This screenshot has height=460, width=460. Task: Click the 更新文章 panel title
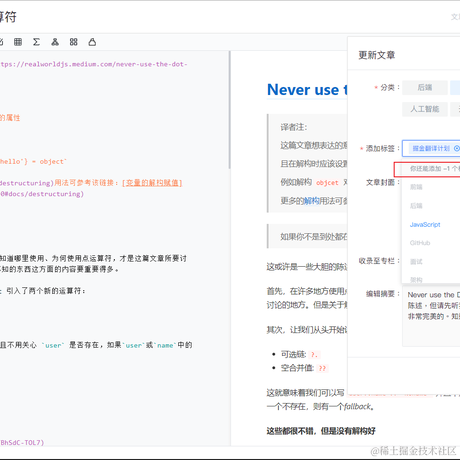click(377, 55)
